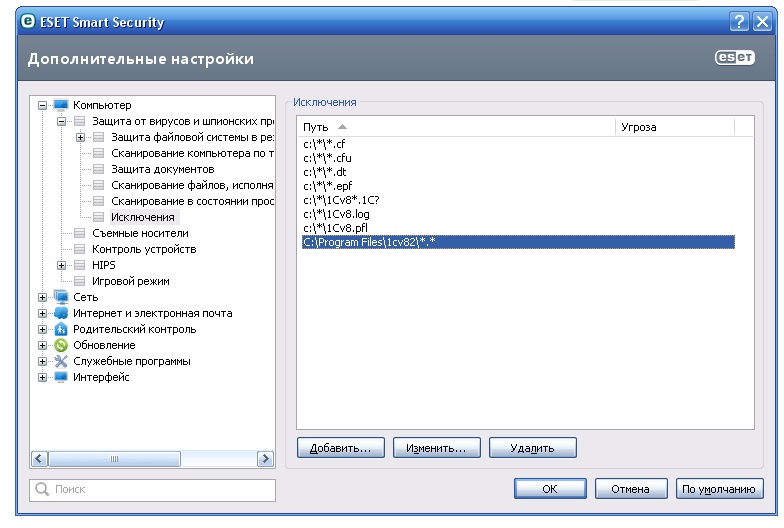This screenshot has width=784, height=528.
Task: Expand the Служебные программы node
Action: [x=42, y=362]
